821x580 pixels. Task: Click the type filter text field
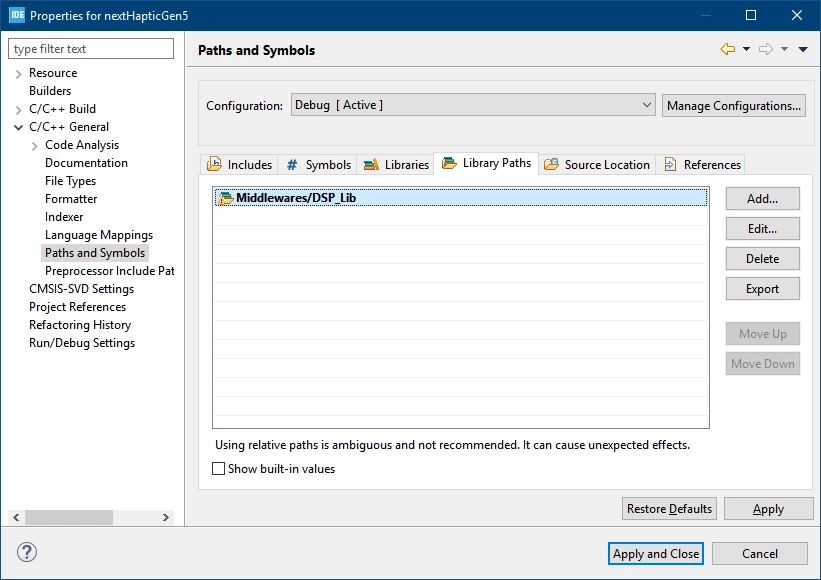pyautogui.click(x=91, y=49)
